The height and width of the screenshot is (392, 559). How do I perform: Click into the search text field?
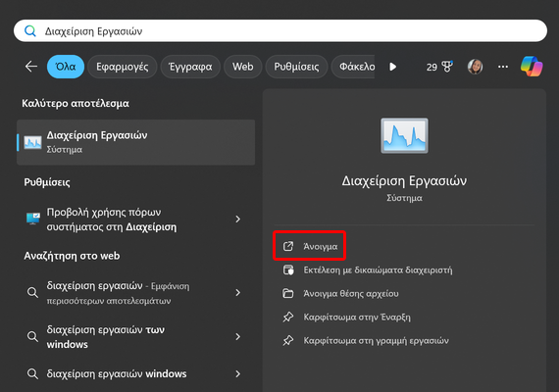coord(280,31)
